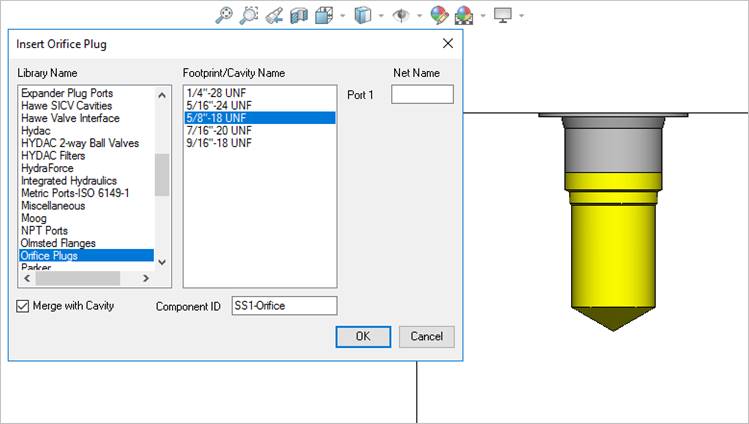Select HYDAC Filters library
The image size is (749, 424).
point(53,156)
